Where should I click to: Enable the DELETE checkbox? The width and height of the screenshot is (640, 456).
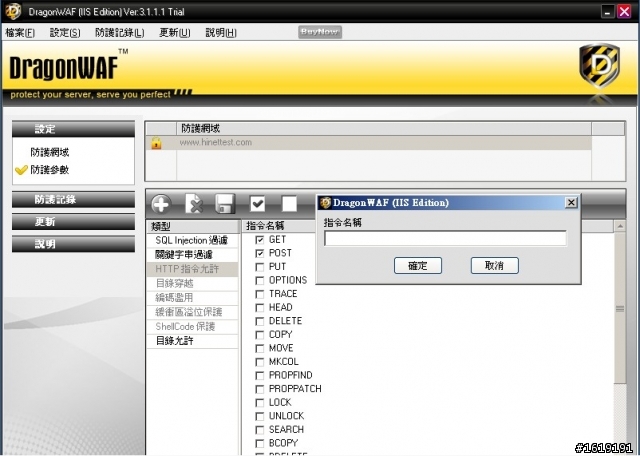tap(260, 321)
